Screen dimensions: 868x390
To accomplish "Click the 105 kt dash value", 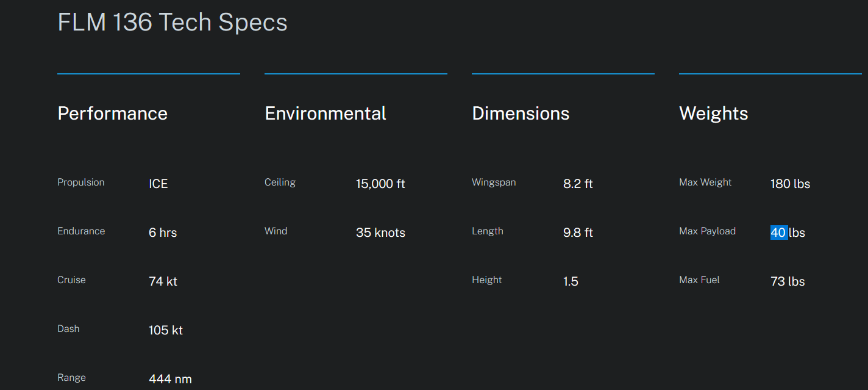I will point(166,330).
